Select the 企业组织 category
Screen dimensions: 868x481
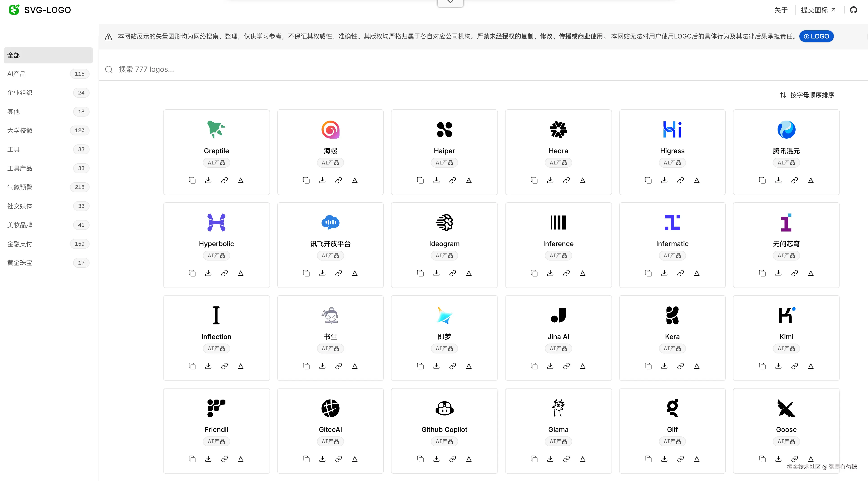click(48, 93)
